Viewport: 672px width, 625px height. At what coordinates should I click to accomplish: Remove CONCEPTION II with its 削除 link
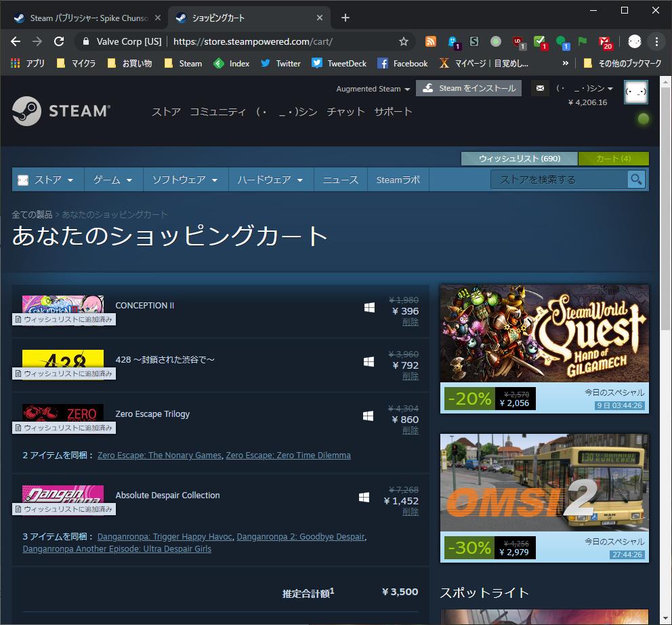pyautogui.click(x=410, y=322)
